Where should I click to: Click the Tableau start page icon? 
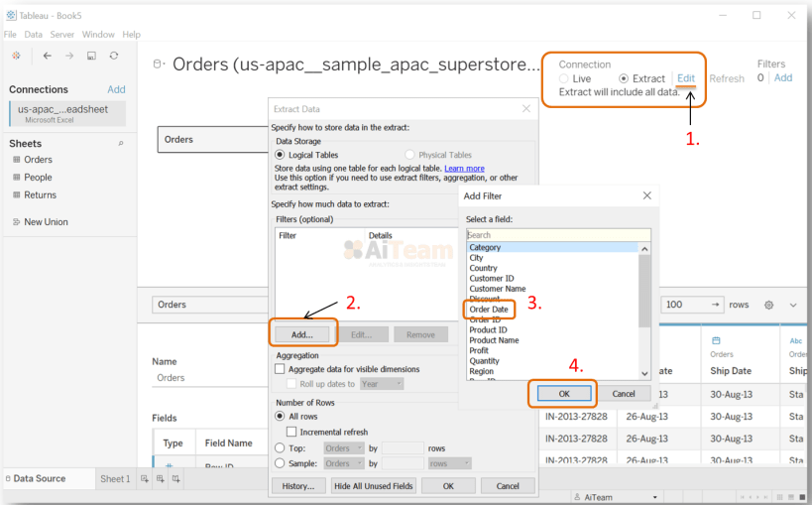click(17, 56)
